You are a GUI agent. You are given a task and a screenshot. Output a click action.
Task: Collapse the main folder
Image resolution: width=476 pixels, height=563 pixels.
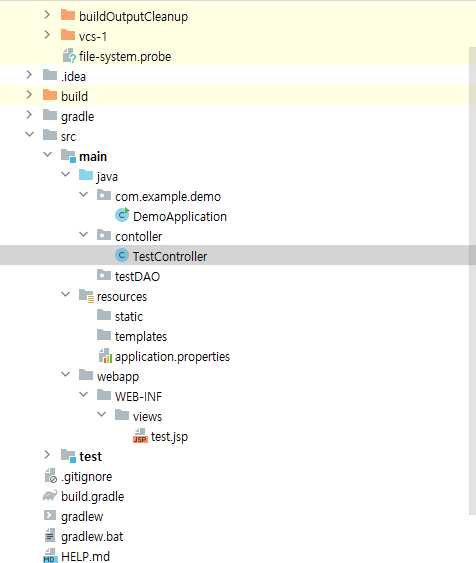click(x=47, y=155)
